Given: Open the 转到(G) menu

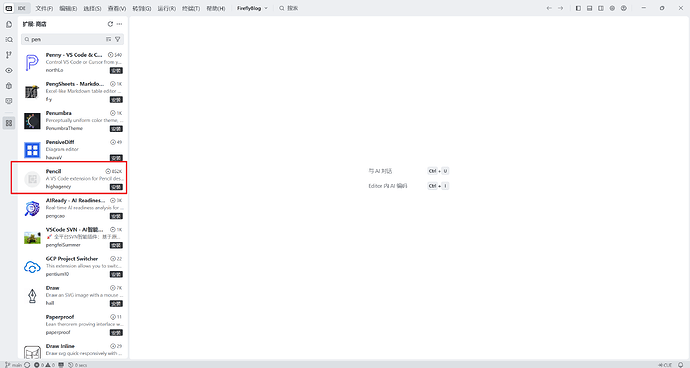Looking at the screenshot, I should click(142, 8).
